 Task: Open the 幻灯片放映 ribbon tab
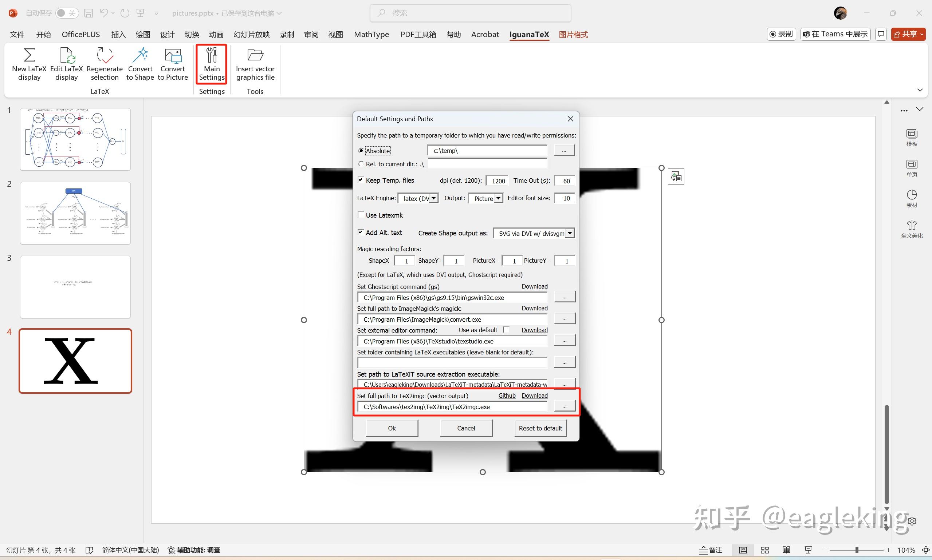pos(251,34)
